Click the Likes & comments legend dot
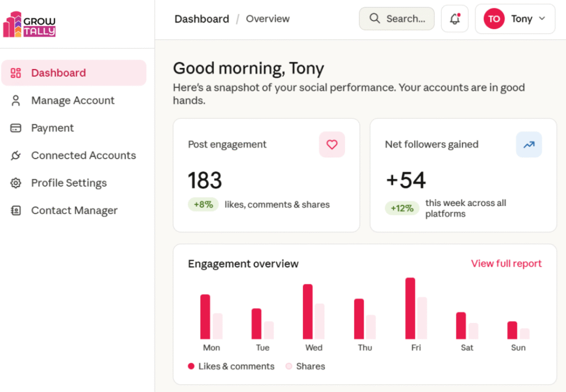 [191, 367]
